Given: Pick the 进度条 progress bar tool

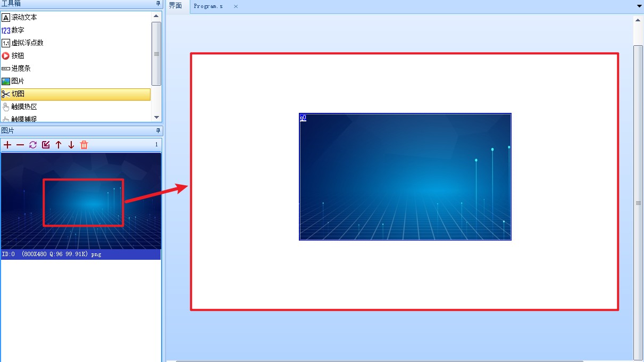Looking at the screenshot, I should [x=21, y=69].
